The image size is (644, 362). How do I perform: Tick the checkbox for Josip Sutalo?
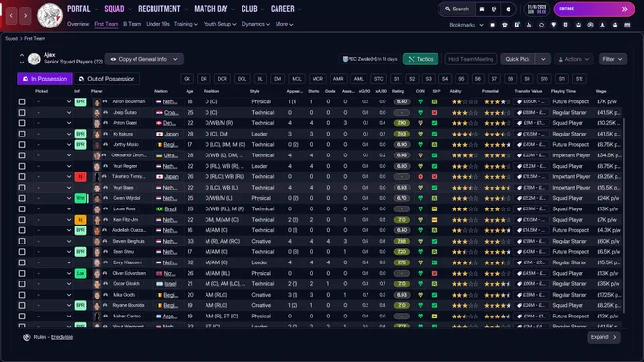coord(22,112)
